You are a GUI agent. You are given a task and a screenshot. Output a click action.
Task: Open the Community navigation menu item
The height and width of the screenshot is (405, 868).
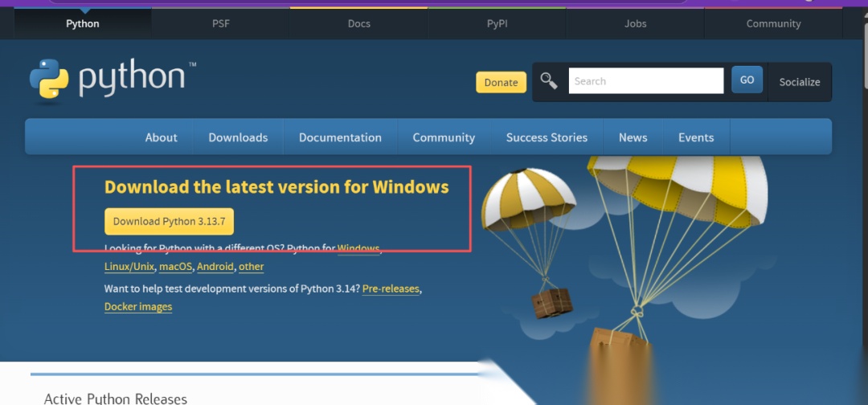(444, 137)
